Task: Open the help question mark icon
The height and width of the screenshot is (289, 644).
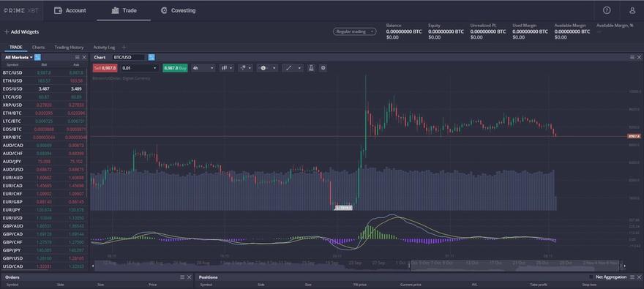Action: [607, 10]
